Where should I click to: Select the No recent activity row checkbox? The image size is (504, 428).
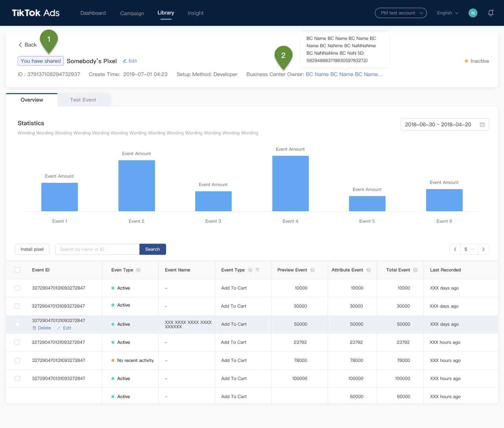tap(17, 361)
